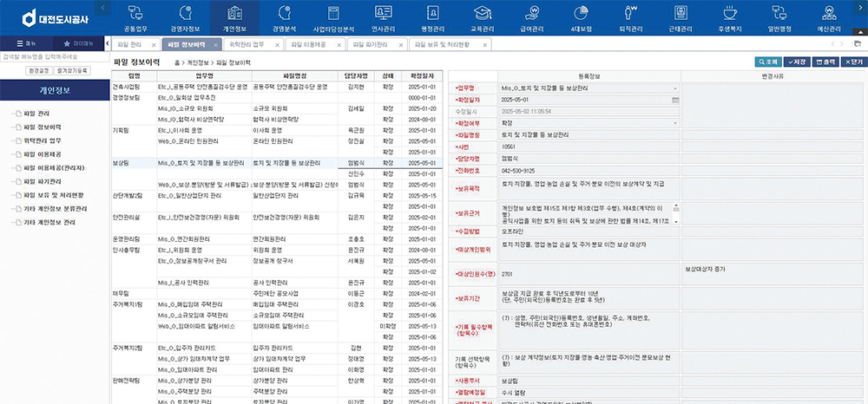Open the 4대보험 top menu
868x404 pixels.
pos(581,18)
